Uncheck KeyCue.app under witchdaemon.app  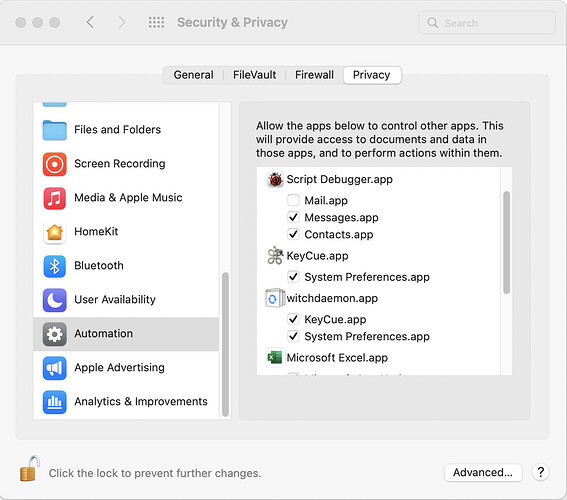(x=293, y=319)
